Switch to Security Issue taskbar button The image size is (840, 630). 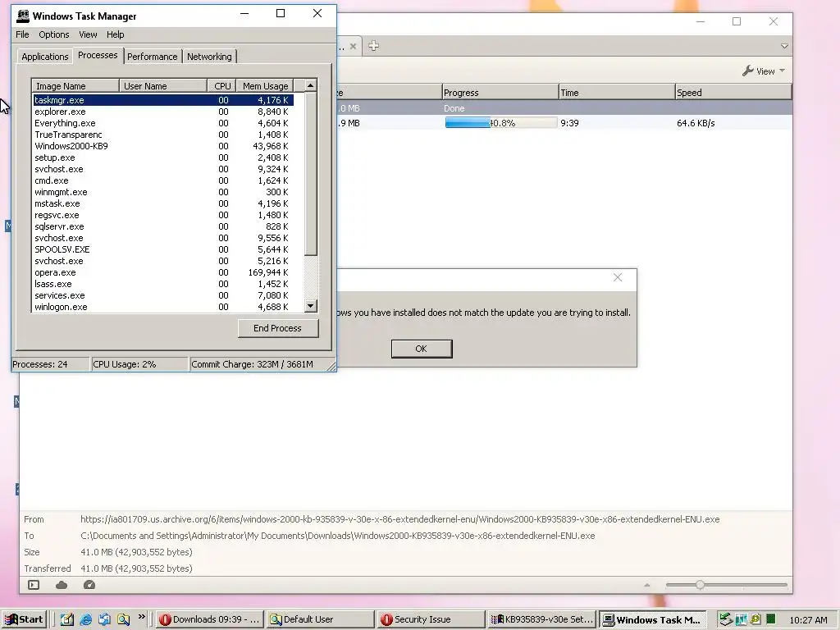coord(430,619)
